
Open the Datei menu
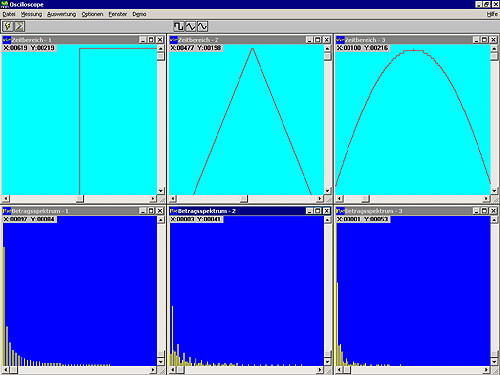click(9, 14)
